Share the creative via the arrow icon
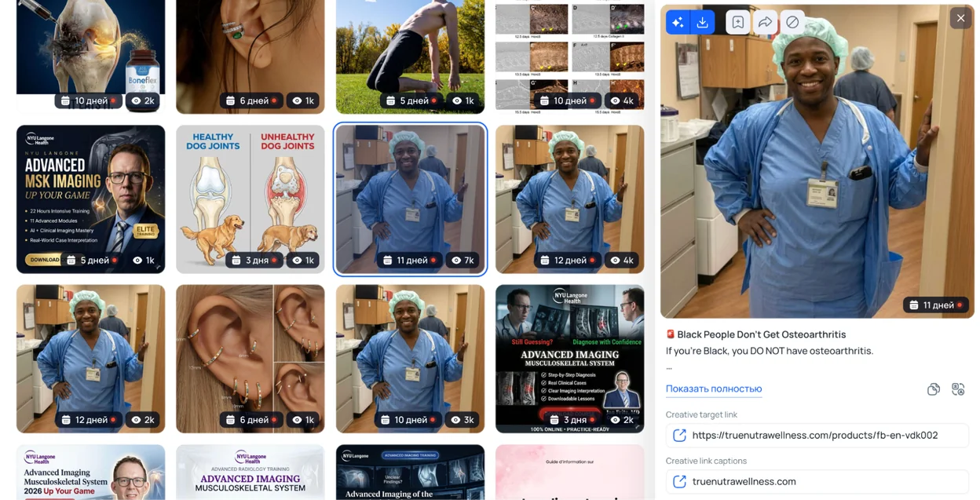The image size is (980, 500). pos(765,22)
